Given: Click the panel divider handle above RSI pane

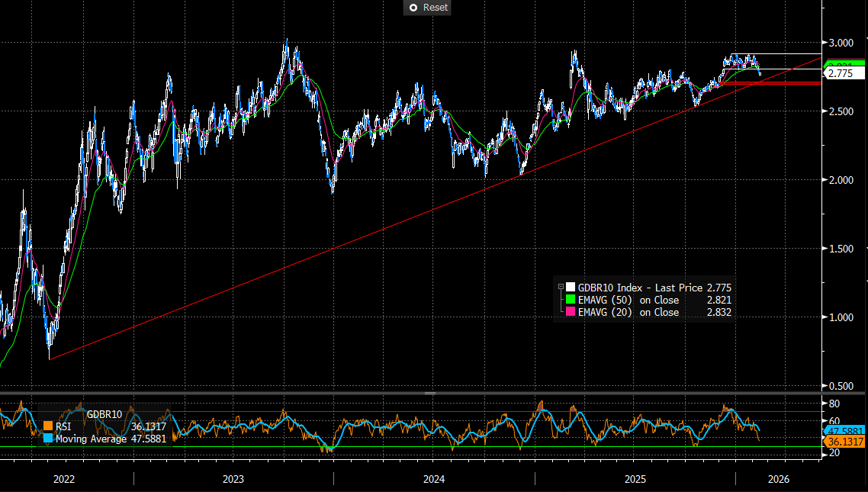Looking at the screenshot, I should coord(429,393).
